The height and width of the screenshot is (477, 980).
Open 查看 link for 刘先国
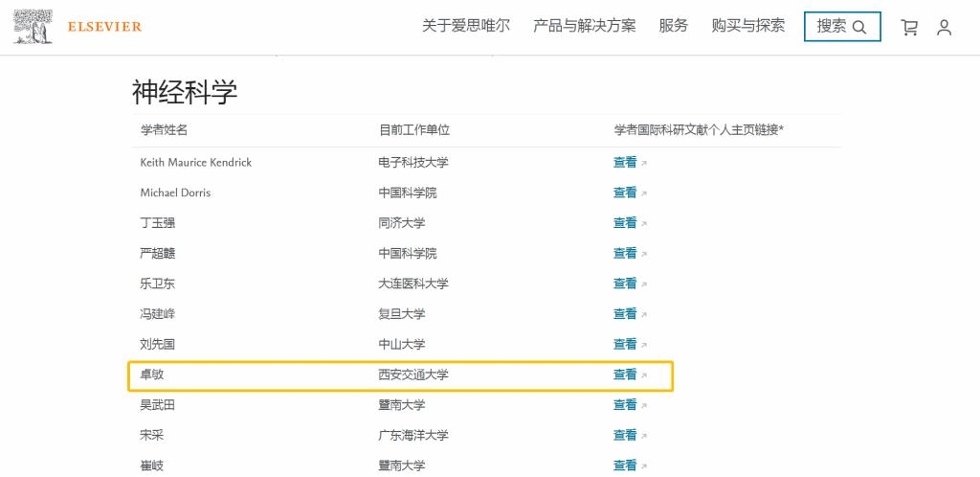pos(625,344)
